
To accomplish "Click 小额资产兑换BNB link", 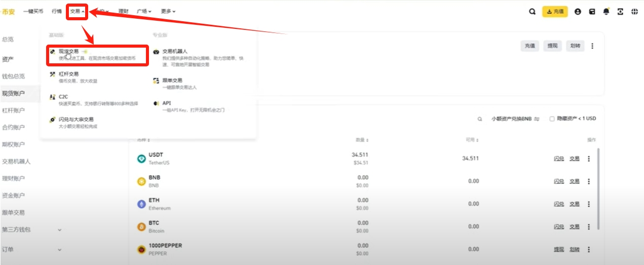I will 515,119.
